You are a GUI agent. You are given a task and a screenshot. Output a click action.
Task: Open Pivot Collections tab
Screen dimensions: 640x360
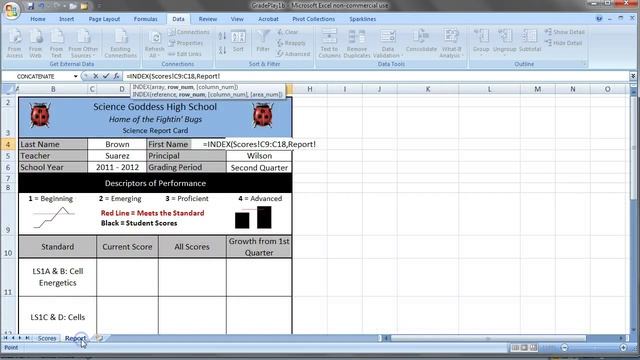click(x=313, y=19)
